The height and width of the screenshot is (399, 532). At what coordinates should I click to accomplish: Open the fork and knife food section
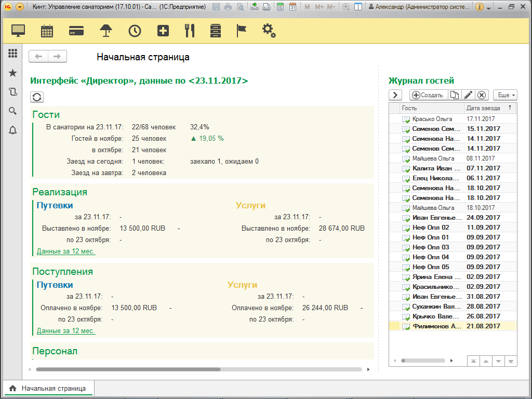click(x=190, y=31)
